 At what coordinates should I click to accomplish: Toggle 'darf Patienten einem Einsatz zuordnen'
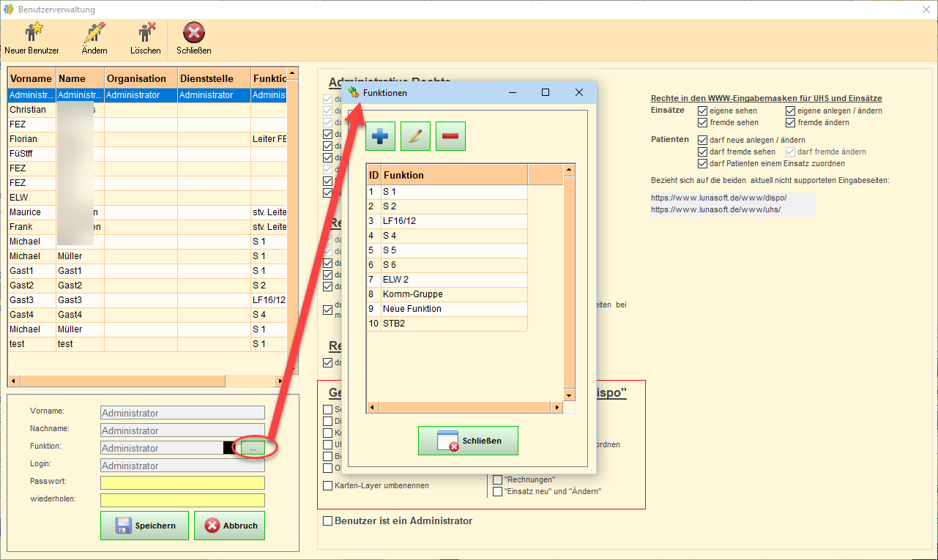pyautogui.click(x=703, y=163)
